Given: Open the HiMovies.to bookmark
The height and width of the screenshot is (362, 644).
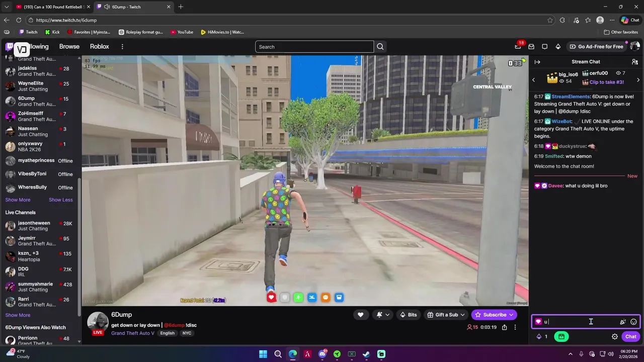Looking at the screenshot, I should pos(222,32).
